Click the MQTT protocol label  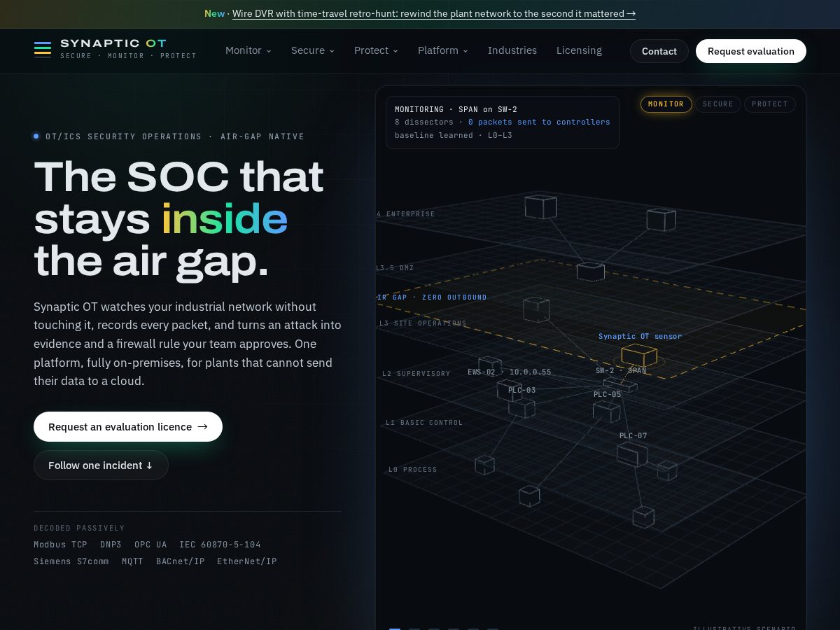click(x=132, y=561)
